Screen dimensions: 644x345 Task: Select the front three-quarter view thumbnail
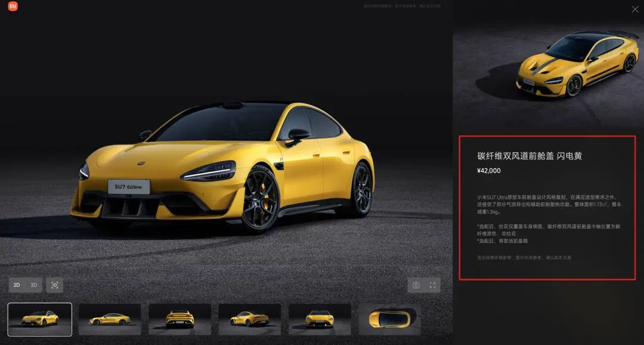click(x=40, y=319)
